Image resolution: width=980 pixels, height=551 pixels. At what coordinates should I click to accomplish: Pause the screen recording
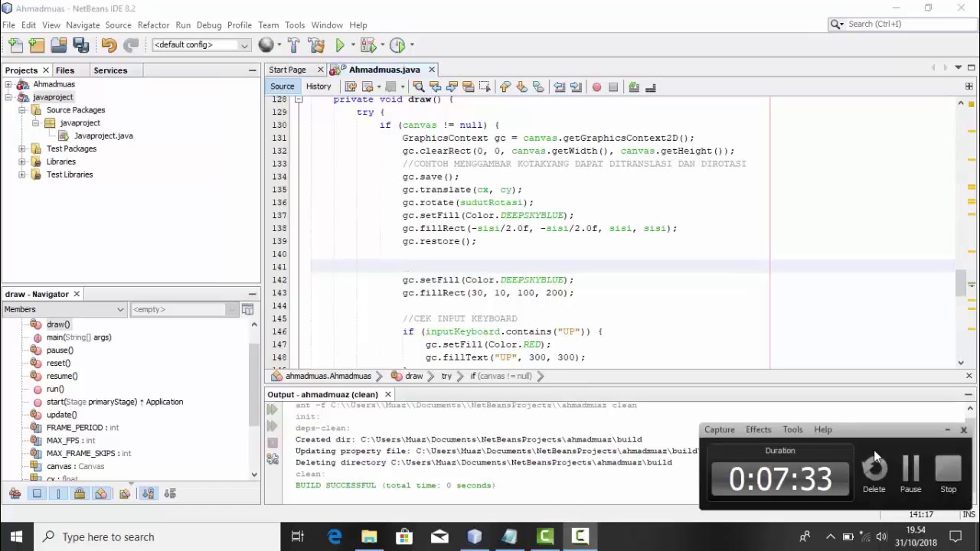coord(910,474)
